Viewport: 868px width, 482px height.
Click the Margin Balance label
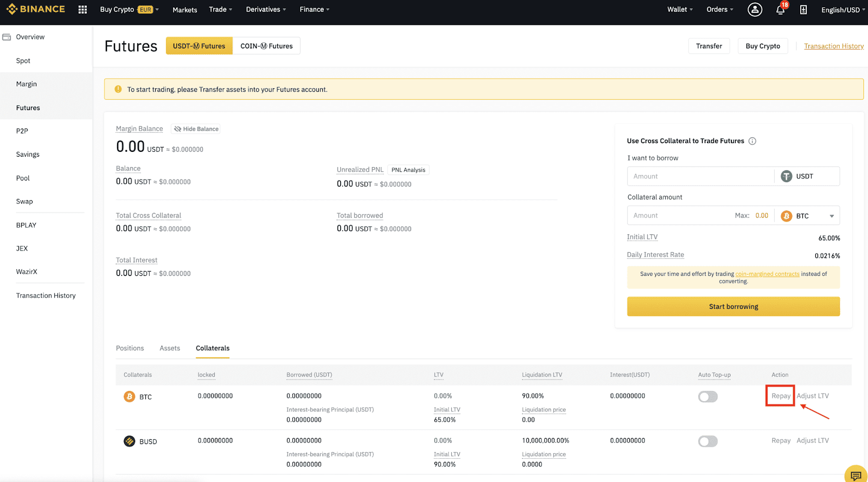(139, 128)
